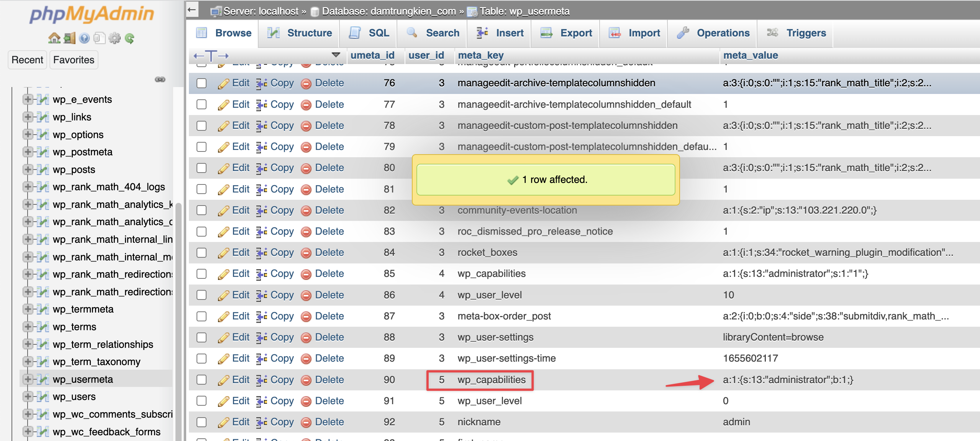Click the Favorites tables button
The height and width of the screenshot is (441, 980).
coord(74,60)
